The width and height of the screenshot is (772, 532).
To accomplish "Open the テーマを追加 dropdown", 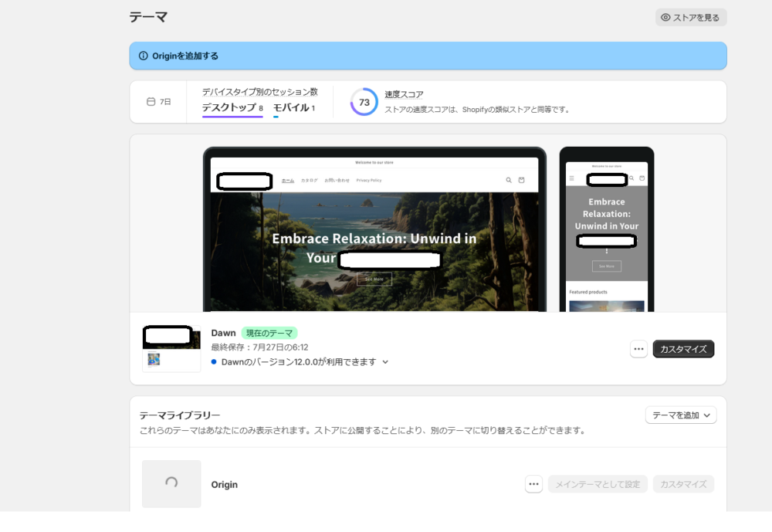I will pos(681,415).
